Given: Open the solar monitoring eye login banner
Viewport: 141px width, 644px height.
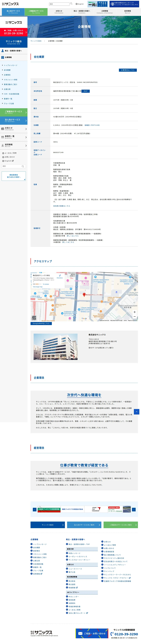Looking at the screenshot, I should coord(124,4).
